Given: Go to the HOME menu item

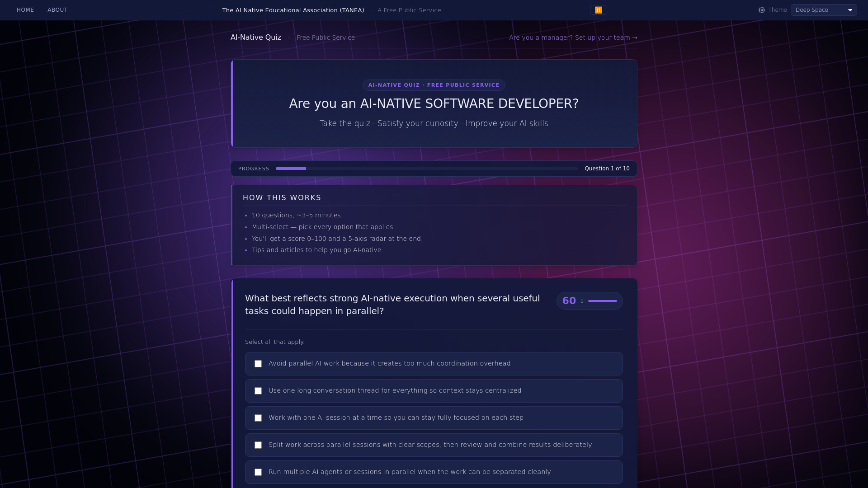Looking at the screenshot, I should click(x=25, y=10).
